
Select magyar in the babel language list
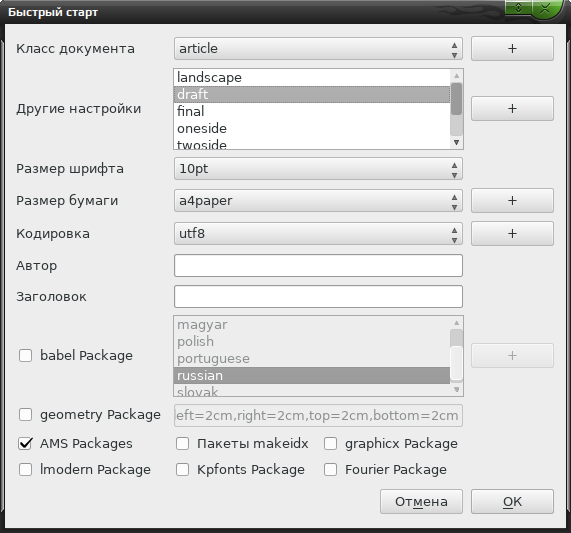click(312, 324)
